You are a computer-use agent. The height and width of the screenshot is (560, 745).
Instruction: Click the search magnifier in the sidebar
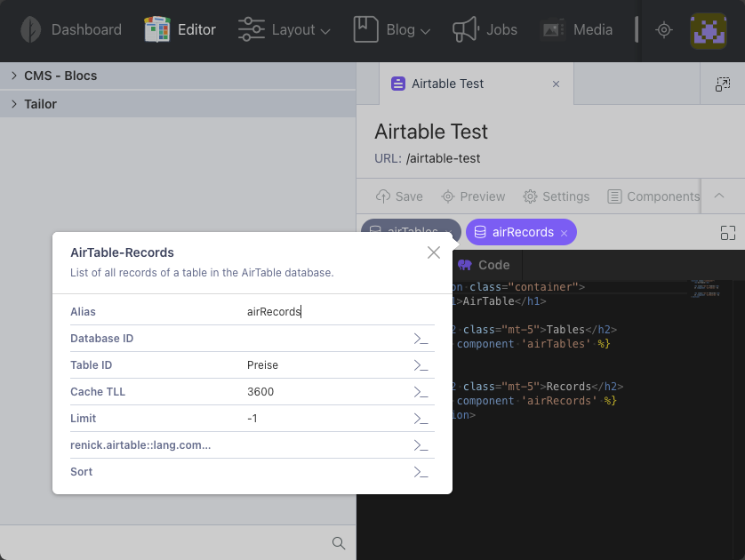pos(339,543)
